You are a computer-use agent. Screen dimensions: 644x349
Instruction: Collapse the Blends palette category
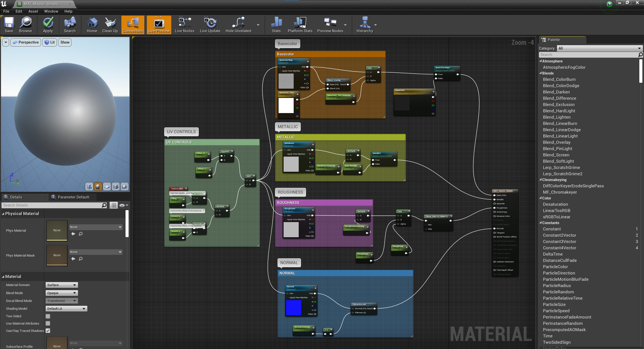[x=540, y=73]
